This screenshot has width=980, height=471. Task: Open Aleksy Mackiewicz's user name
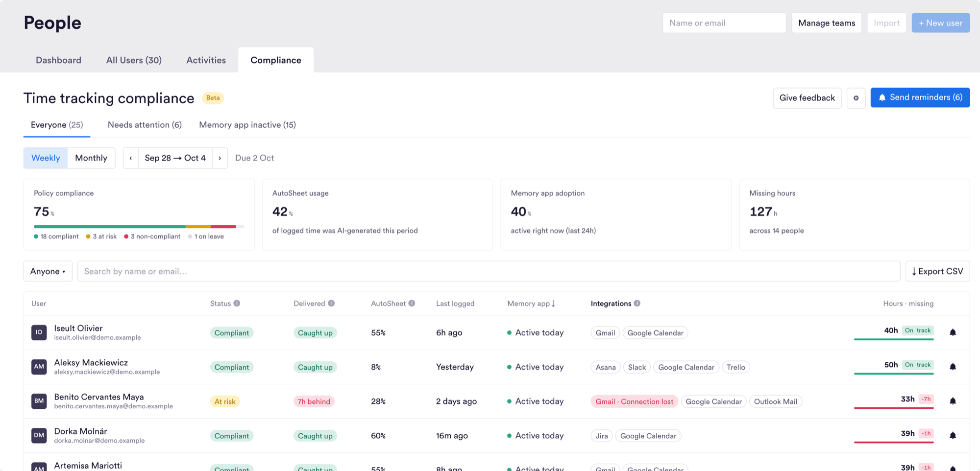91,362
